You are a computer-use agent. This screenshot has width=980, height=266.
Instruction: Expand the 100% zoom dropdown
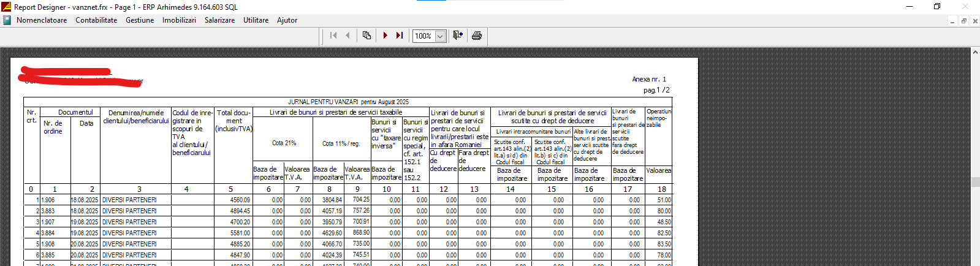tap(440, 36)
